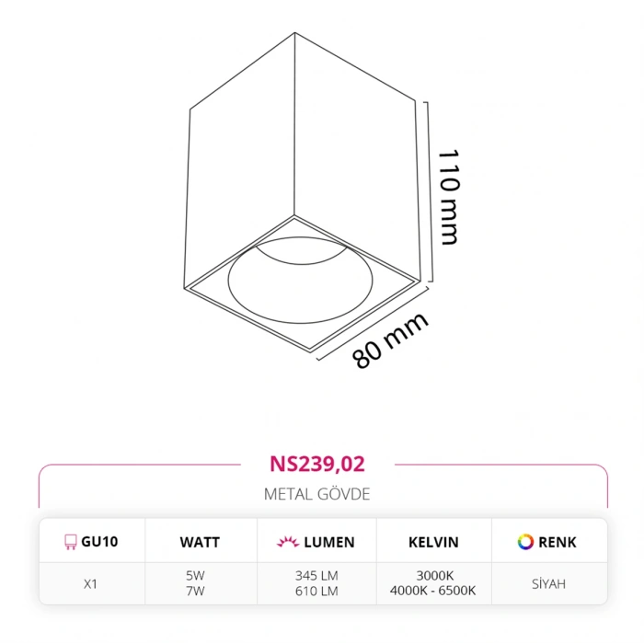Image resolution: width=644 pixels, height=644 pixels.
Task: Click the 5W wattage value
Action: (x=195, y=576)
